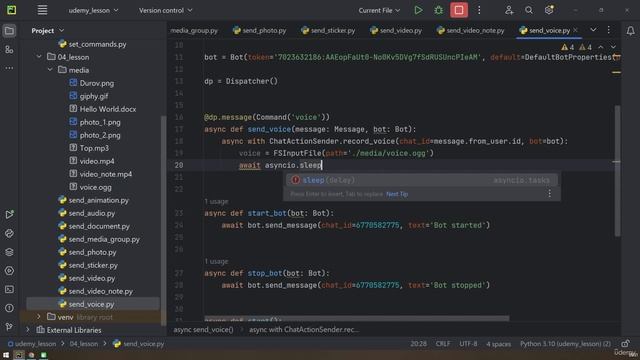The height and width of the screenshot is (360, 640).
Task: Toggle read-only lock in status bar
Action: (625, 344)
